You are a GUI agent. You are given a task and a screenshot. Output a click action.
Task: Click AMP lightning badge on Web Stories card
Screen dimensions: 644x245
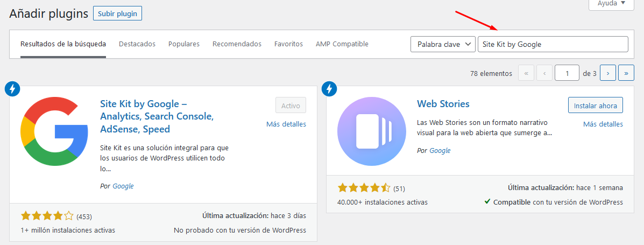click(x=329, y=88)
